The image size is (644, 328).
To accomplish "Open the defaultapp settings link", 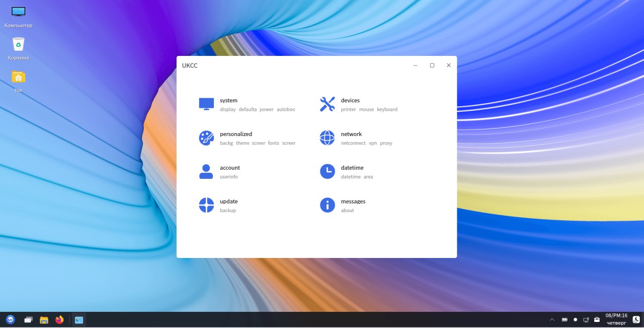I will [x=248, y=109].
